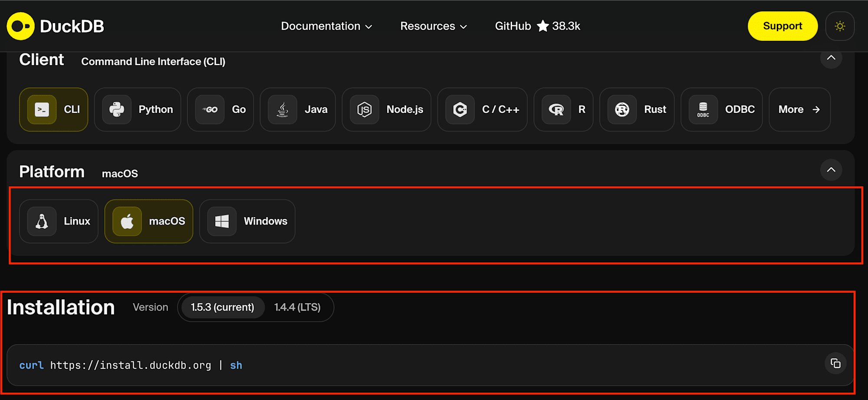Switch to version 1.5.3 (current)
Viewport: 868px width, 400px height.
(223, 307)
